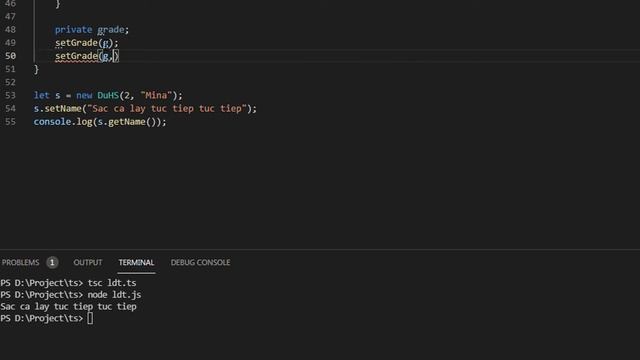Click 'grade' identifier on line 48

click(x=111, y=30)
